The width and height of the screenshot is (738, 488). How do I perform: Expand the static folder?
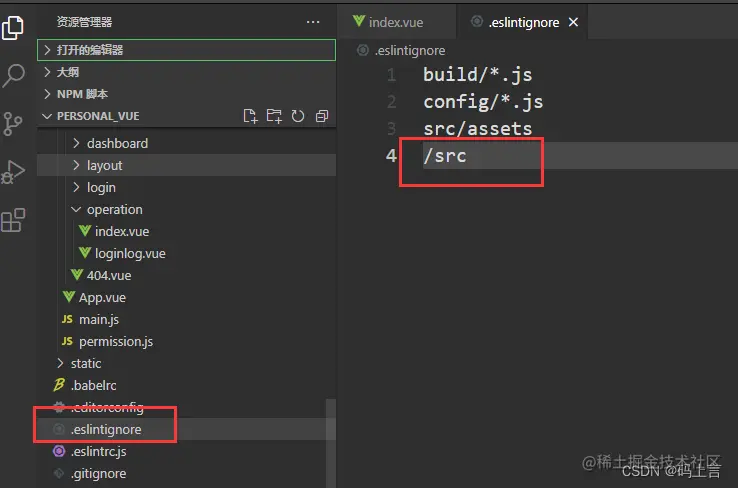point(186,363)
